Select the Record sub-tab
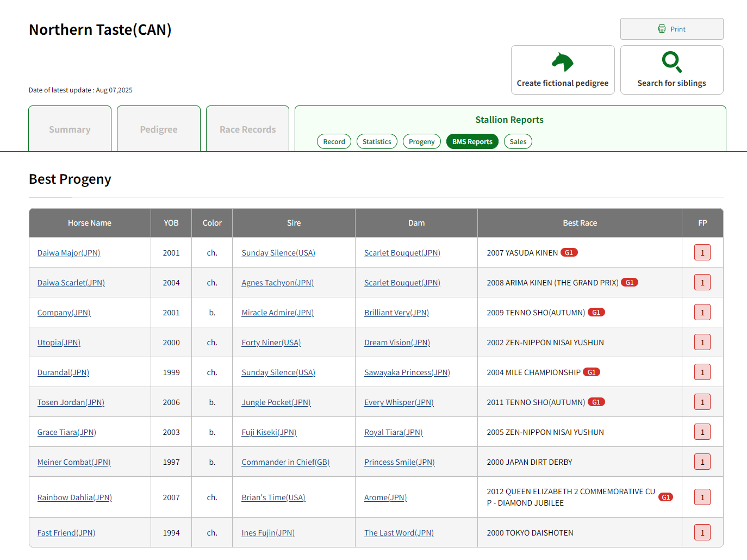Screen dimensions: 747x560 [x=334, y=141]
